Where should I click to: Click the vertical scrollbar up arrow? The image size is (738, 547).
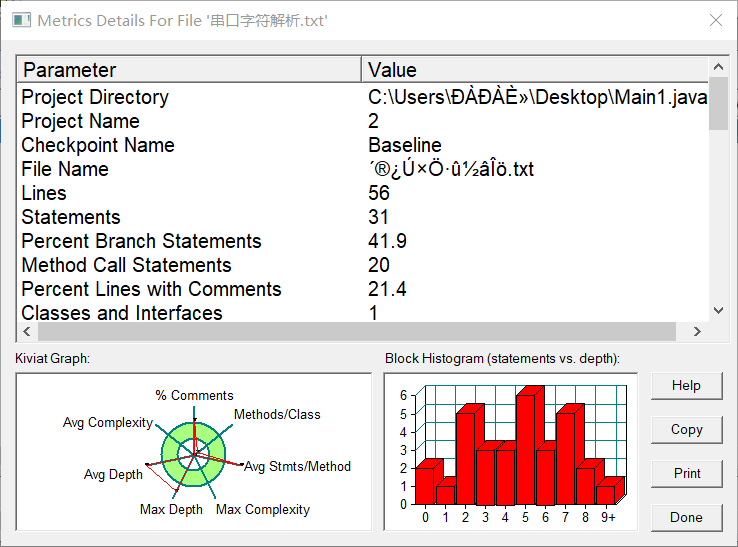click(718, 67)
